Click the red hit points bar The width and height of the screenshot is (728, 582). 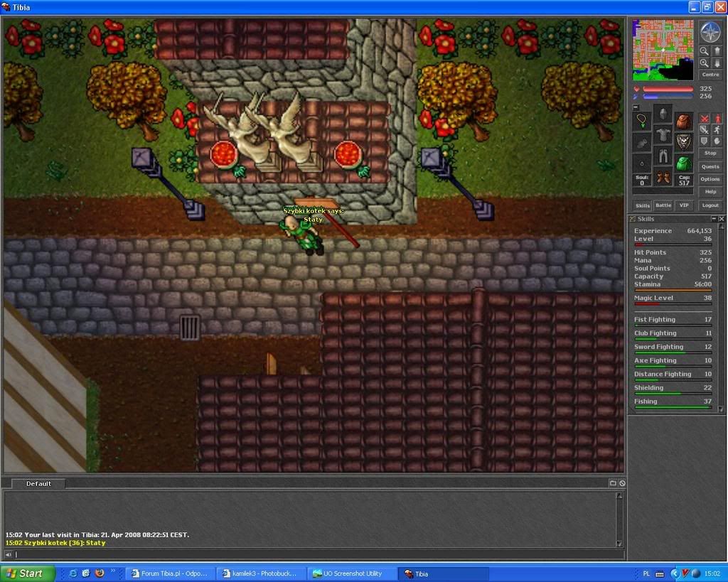coord(668,89)
